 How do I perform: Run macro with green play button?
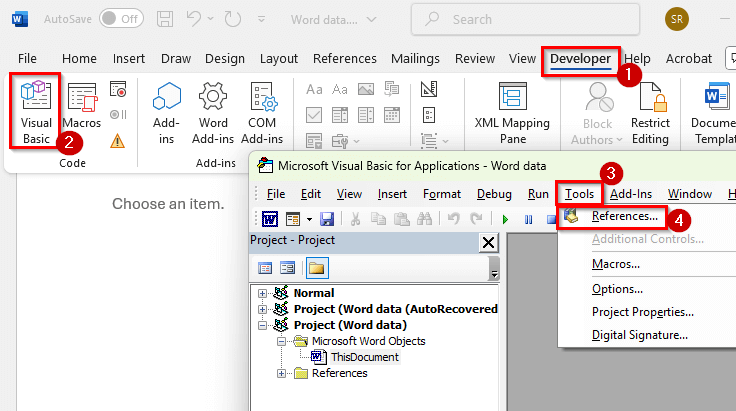505,219
